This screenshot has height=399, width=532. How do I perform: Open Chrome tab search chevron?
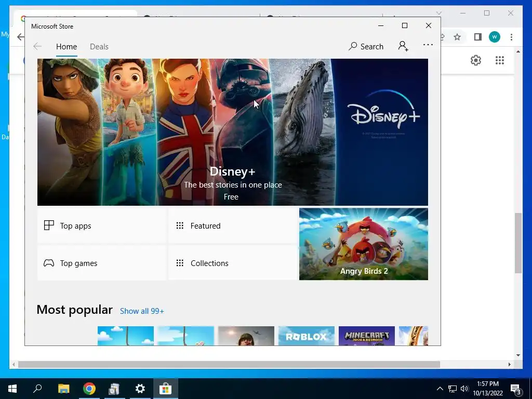438,13
